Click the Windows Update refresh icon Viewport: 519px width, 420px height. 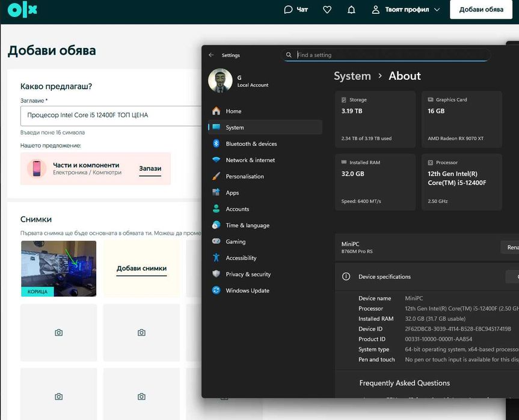216,290
